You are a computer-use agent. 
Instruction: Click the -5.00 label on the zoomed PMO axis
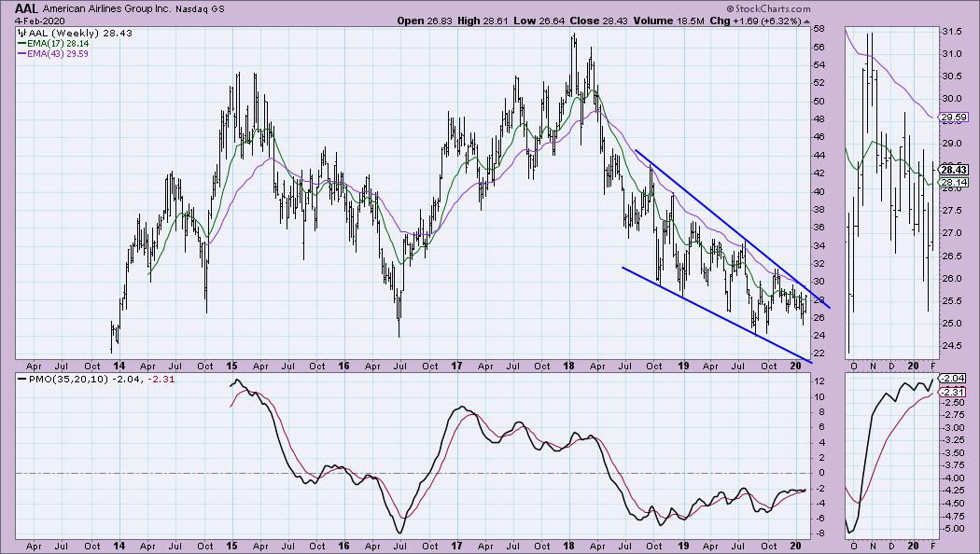coord(953,529)
